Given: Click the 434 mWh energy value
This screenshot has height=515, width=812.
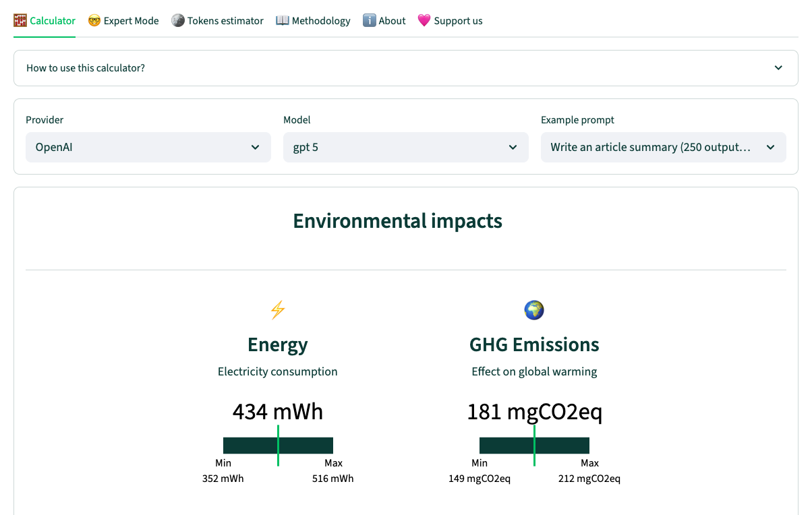Looking at the screenshot, I should (x=278, y=411).
